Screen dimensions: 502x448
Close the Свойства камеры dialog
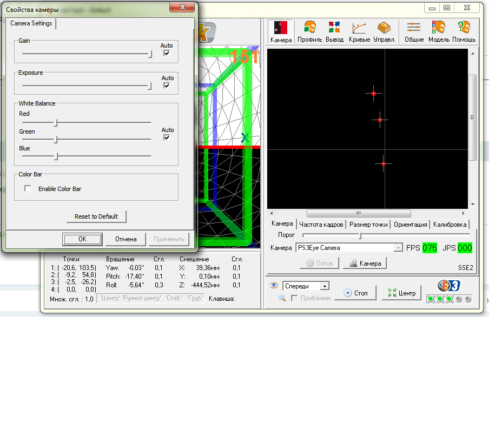coord(182,7)
